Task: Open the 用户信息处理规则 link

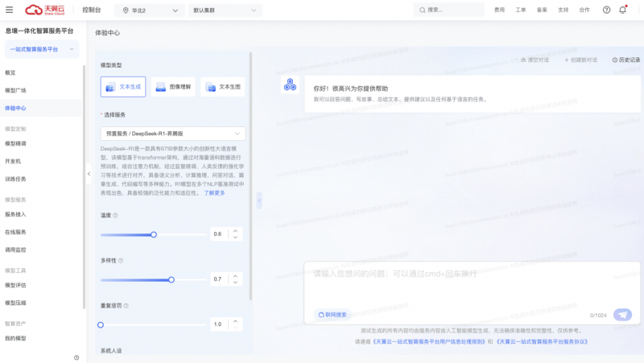Action: coord(429,341)
